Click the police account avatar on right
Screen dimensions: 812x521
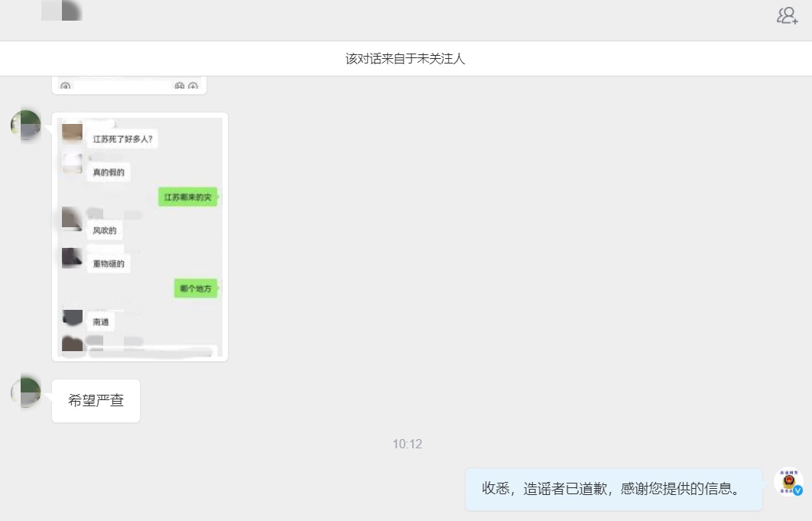(x=788, y=482)
